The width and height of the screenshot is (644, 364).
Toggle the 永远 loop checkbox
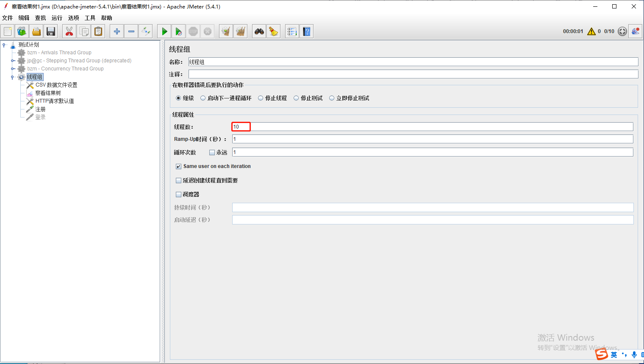click(x=212, y=152)
